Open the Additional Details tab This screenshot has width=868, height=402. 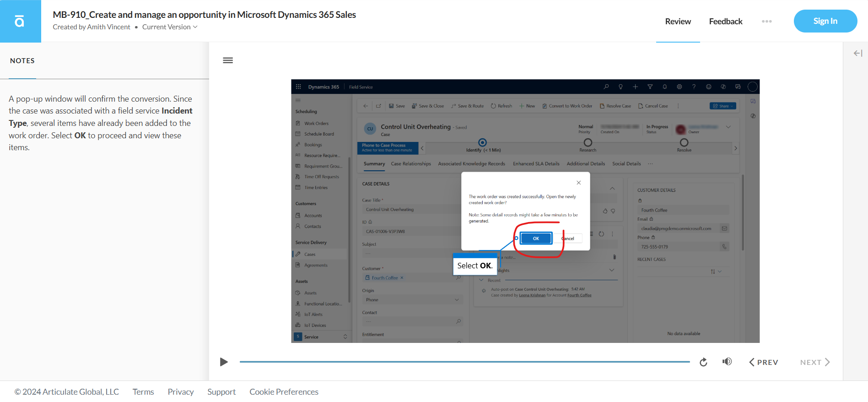pyautogui.click(x=586, y=163)
